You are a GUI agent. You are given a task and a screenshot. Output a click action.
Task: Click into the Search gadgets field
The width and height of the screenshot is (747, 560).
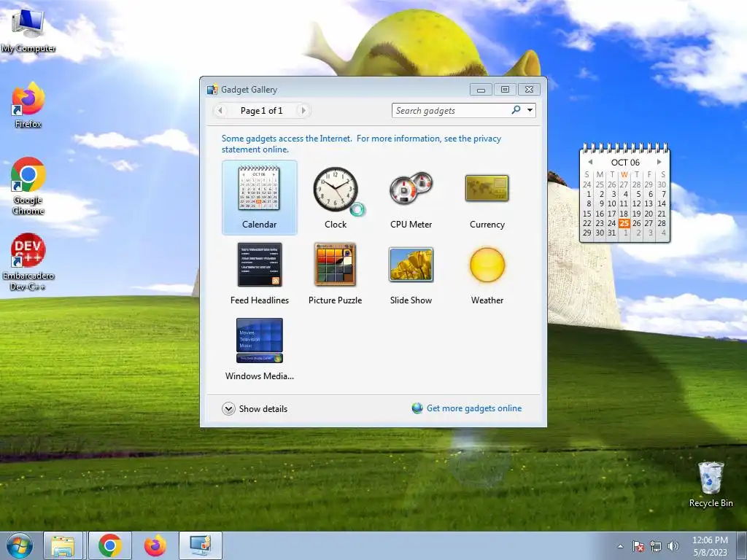coord(451,111)
